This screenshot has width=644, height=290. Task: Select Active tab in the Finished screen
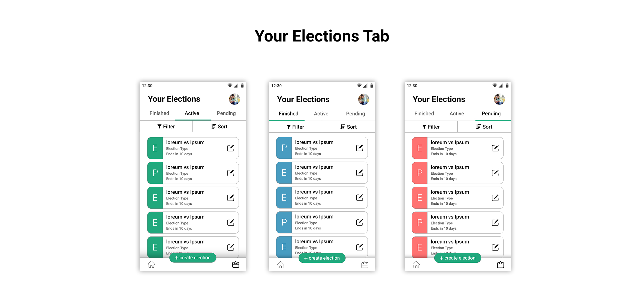point(321,113)
